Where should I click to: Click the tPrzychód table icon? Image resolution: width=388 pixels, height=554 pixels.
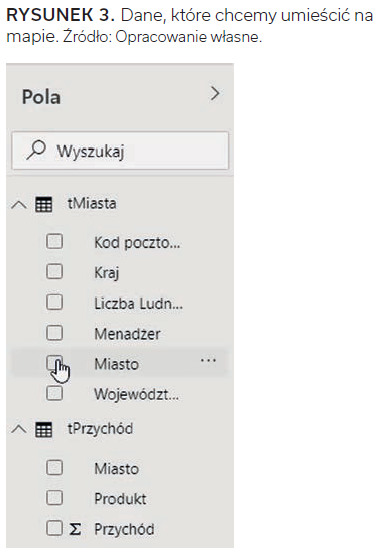coord(43,429)
